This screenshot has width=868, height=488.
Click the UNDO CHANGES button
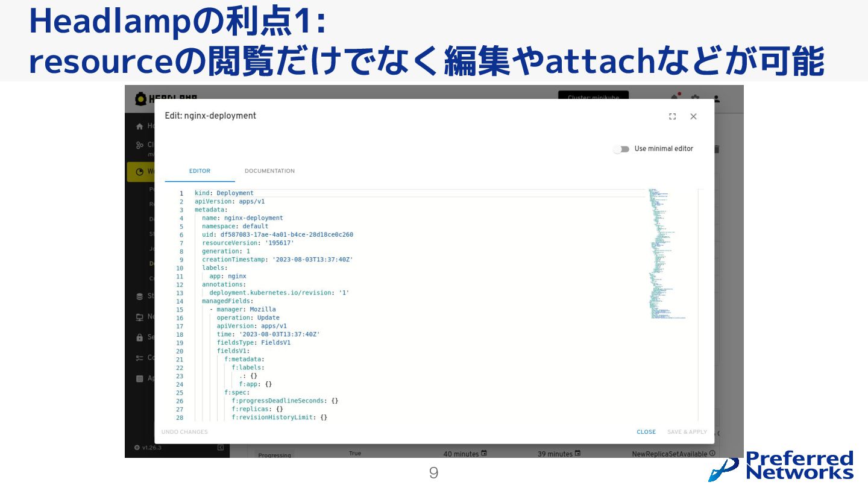coord(184,432)
